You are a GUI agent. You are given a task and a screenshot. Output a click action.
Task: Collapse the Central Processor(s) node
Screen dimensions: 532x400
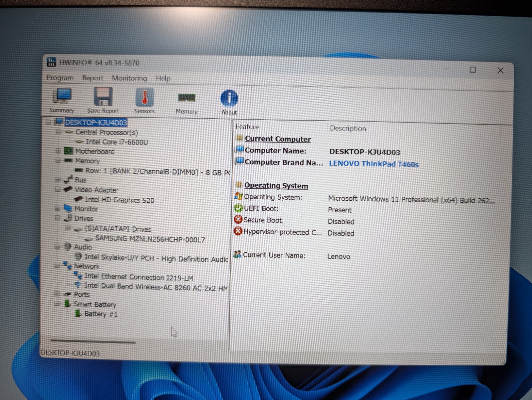tap(59, 132)
